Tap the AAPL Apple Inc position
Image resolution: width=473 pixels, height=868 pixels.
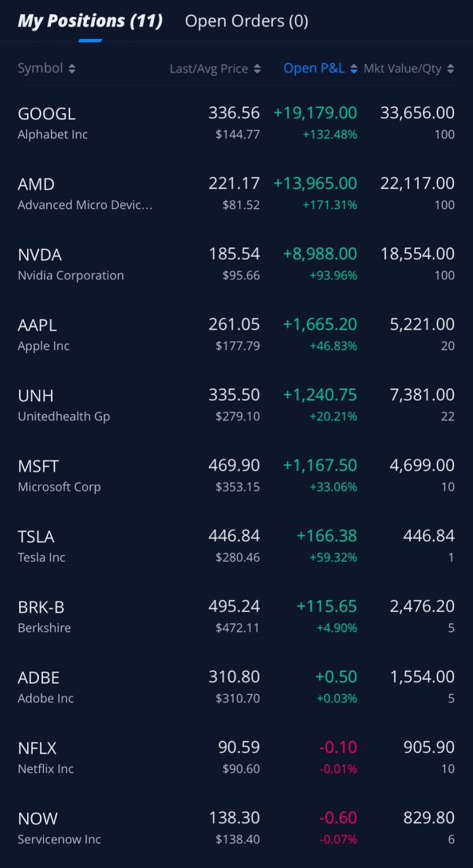point(236,334)
